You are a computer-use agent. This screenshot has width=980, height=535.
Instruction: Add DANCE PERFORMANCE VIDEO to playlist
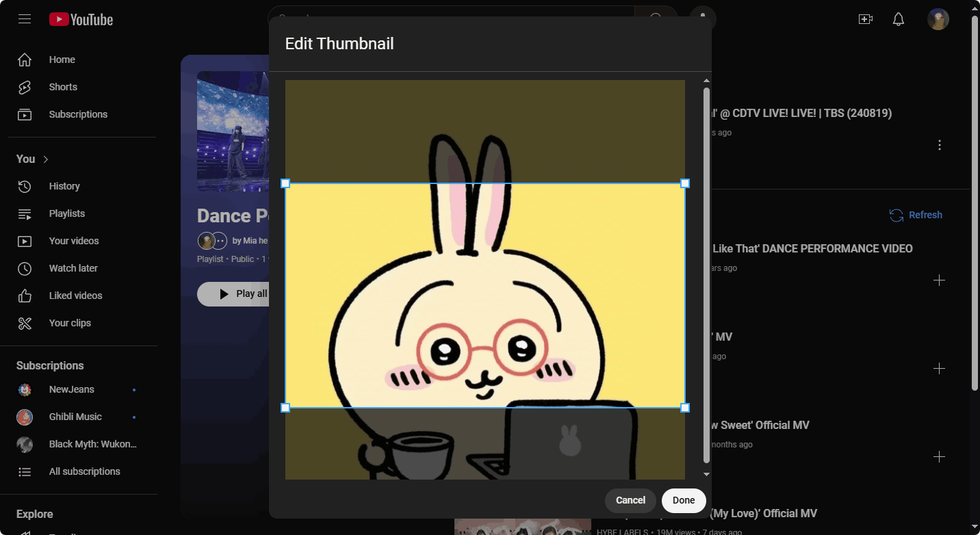pos(940,280)
